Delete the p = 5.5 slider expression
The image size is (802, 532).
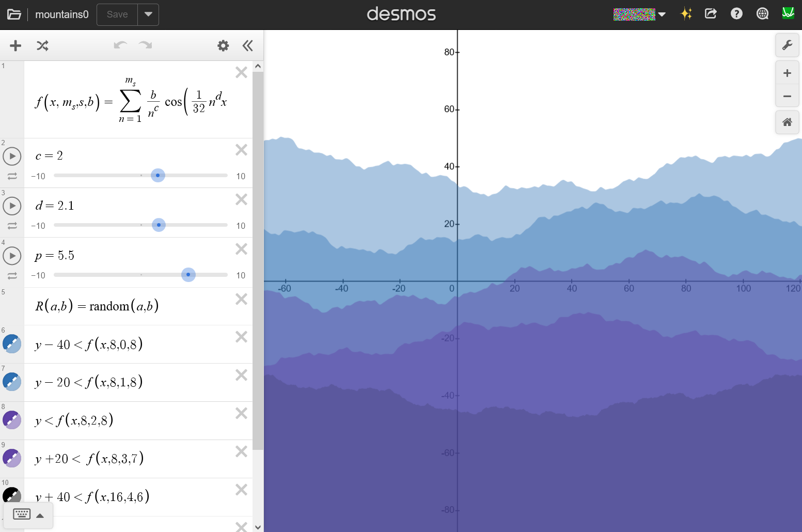coord(241,249)
